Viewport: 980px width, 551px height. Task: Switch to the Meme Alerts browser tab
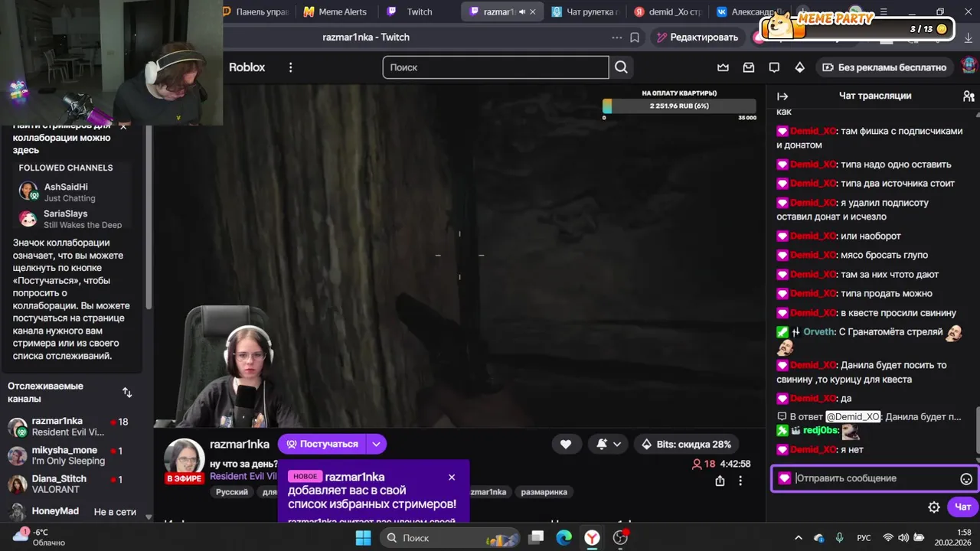[334, 11]
